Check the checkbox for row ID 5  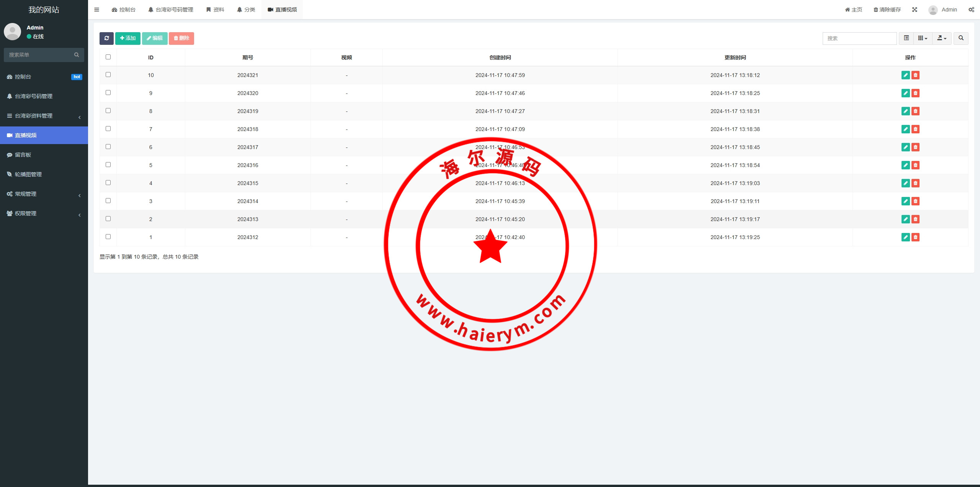pyautogui.click(x=108, y=165)
